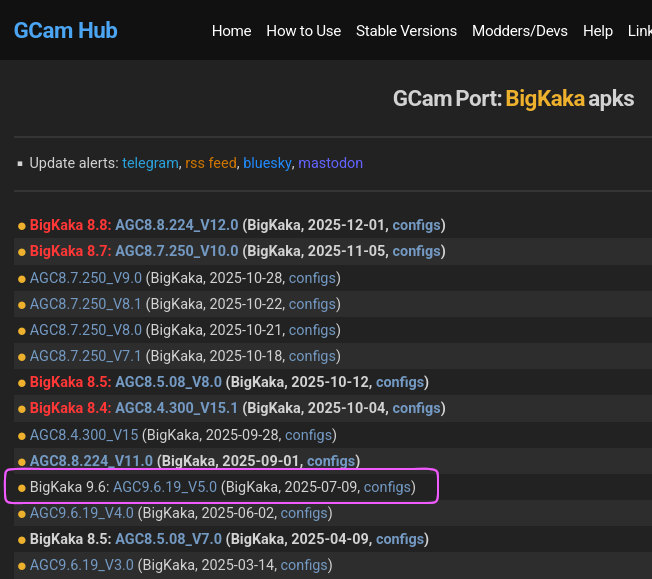The height and width of the screenshot is (579, 652).
Task: Open the How to Use page
Action: [303, 31]
